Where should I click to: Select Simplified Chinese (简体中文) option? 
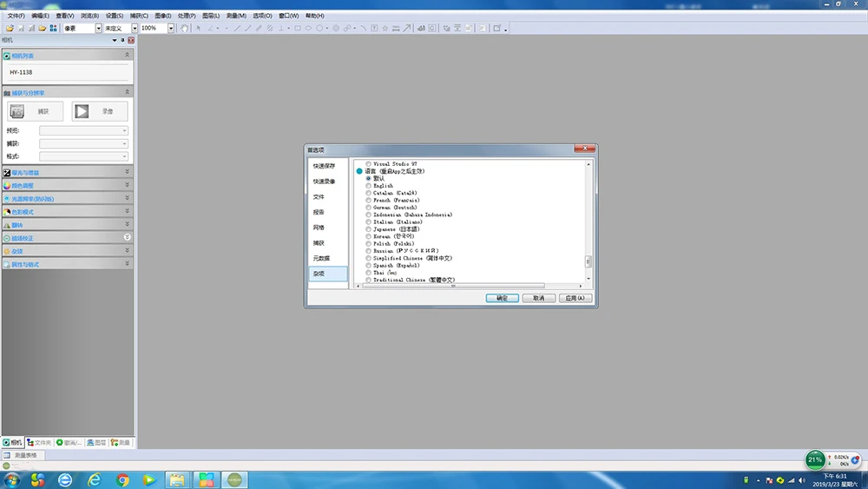[x=369, y=258]
